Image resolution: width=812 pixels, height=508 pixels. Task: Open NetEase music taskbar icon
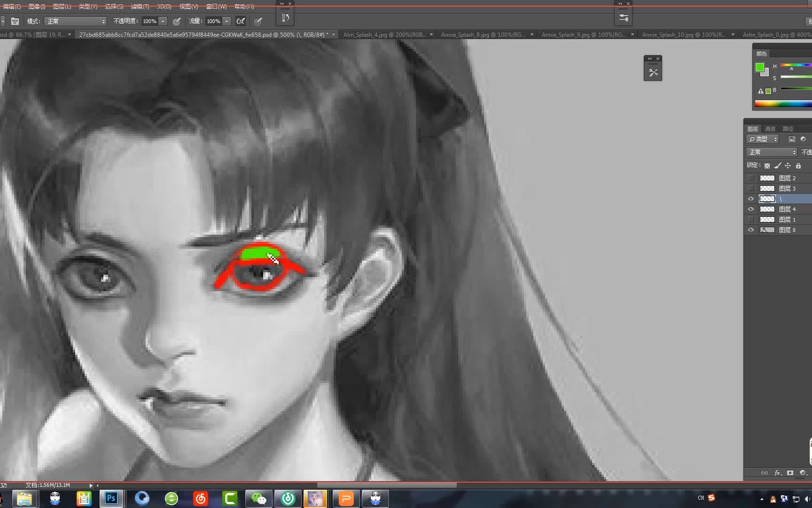(x=201, y=498)
